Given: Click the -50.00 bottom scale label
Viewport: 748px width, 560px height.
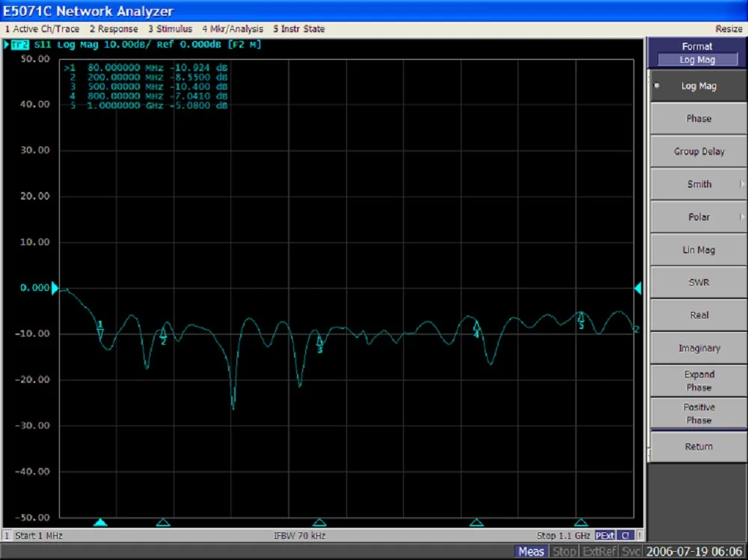Looking at the screenshot, I should (x=32, y=517).
